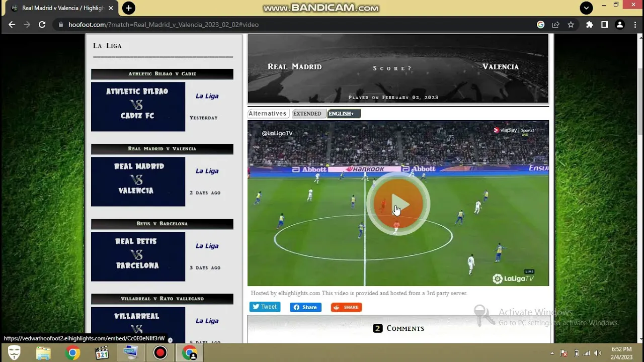Open the Real Madrid vs Valencia thumbnail
Screen dimensions: 644x362
(138, 182)
